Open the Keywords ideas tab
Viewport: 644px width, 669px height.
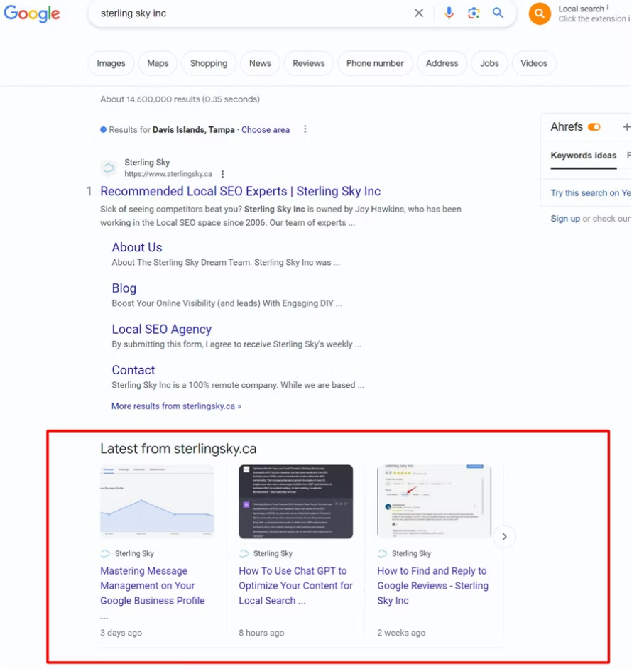coord(584,156)
